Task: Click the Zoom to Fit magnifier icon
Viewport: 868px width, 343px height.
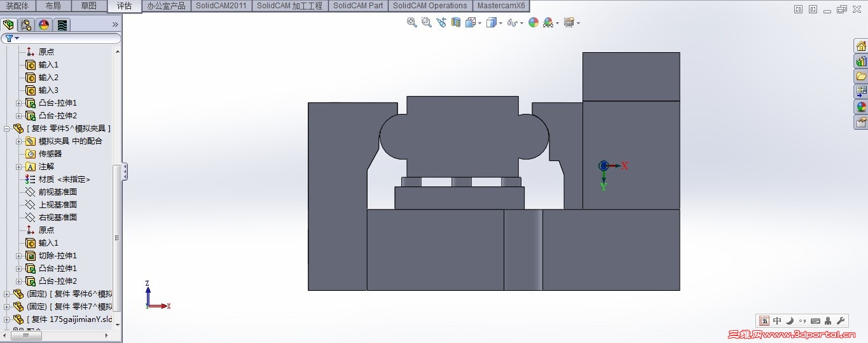Action: (412, 22)
